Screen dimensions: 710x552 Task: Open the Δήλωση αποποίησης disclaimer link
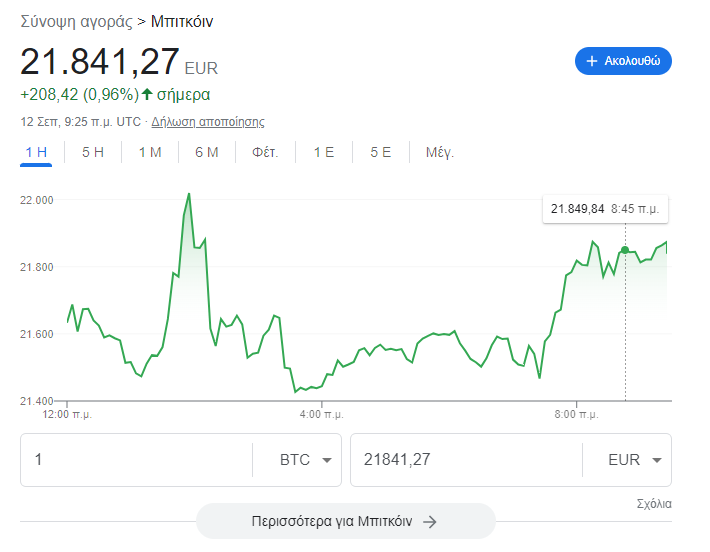coord(208,122)
